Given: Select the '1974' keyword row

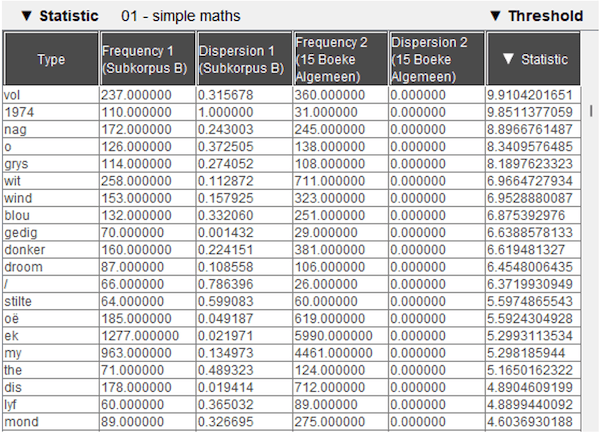Looking at the screenshot, I should click(19, 111).
